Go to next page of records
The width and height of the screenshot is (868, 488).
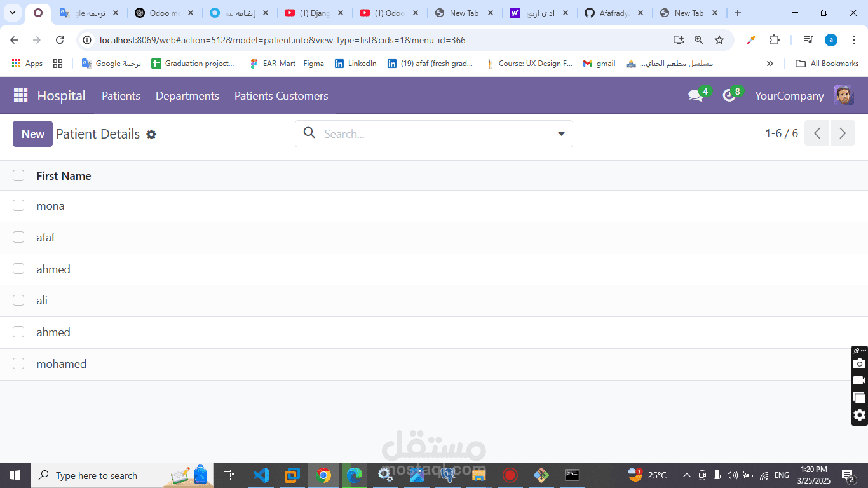point(843,133)
